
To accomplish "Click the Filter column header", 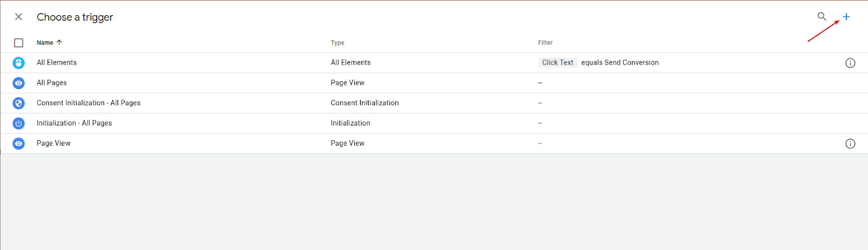I will [x=545, y=42].
